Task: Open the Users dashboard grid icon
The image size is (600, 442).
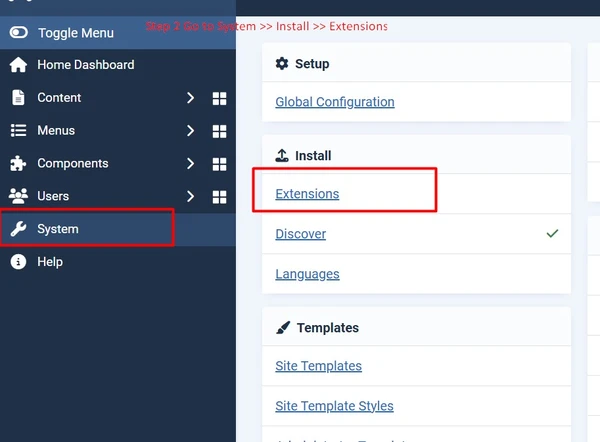Action: (x=219, y=197)
